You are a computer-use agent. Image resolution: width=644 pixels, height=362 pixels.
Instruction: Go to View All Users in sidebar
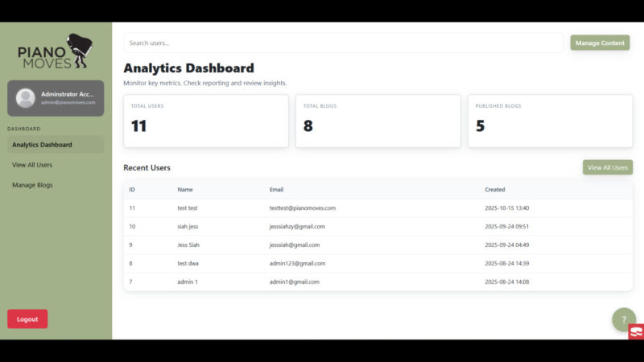coord(32,165)
